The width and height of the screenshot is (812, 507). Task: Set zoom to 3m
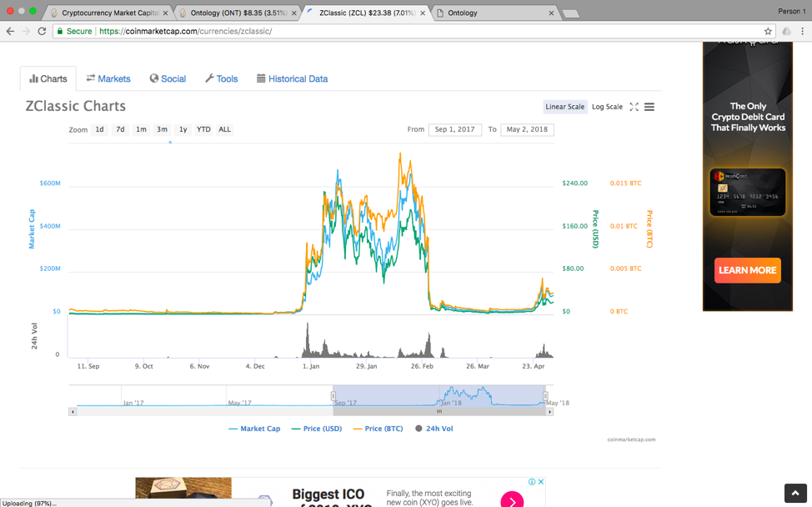[x=162, y=129]
